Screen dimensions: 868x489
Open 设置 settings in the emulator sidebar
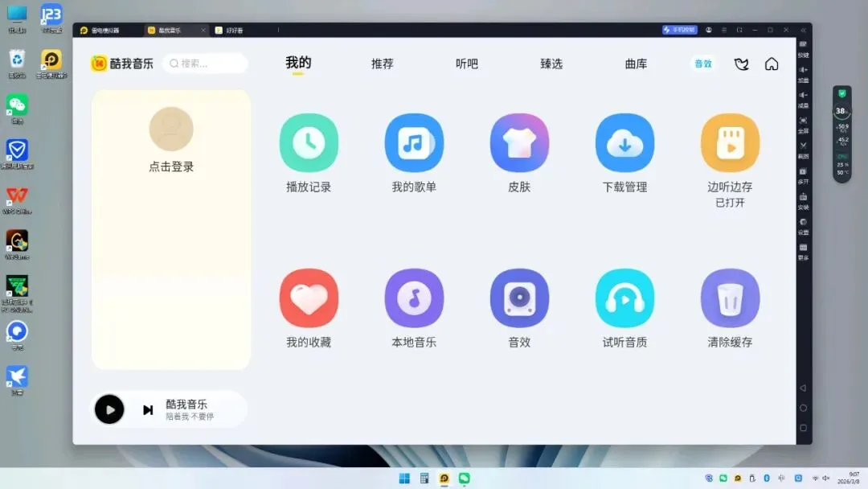(x=803, y=227)
